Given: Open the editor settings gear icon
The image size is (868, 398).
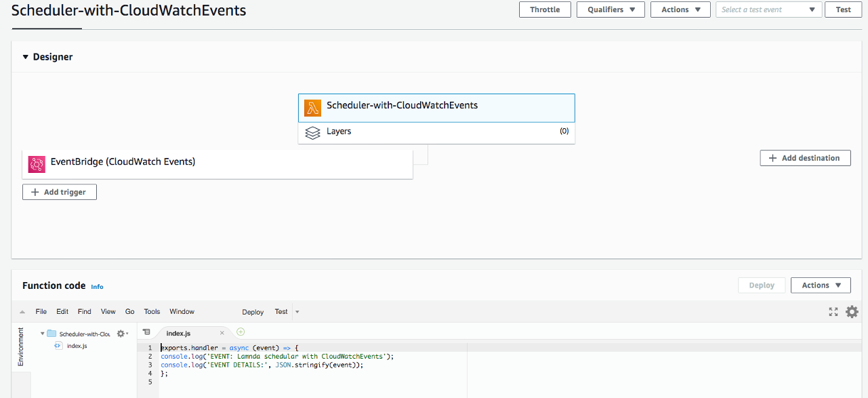Looking at the screenshot, I should (x=852, y=312).
